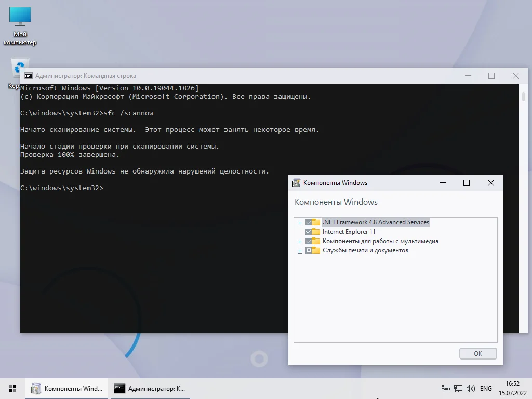The image size is (532, 399).
Task: Click the Internet Explorer 11 folder icon
Action: (x=316, y=232)
